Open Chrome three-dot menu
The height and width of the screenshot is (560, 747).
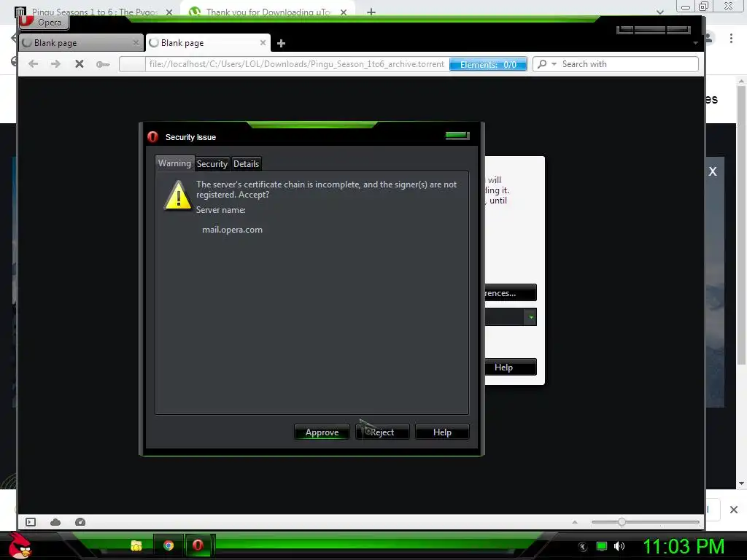coord(731,39)
